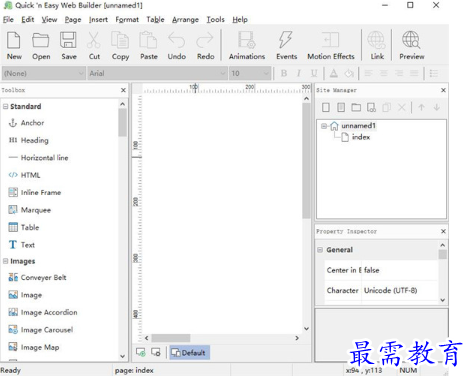
Task: Open Motion Effects tool
Action: [x=331, y=46]
